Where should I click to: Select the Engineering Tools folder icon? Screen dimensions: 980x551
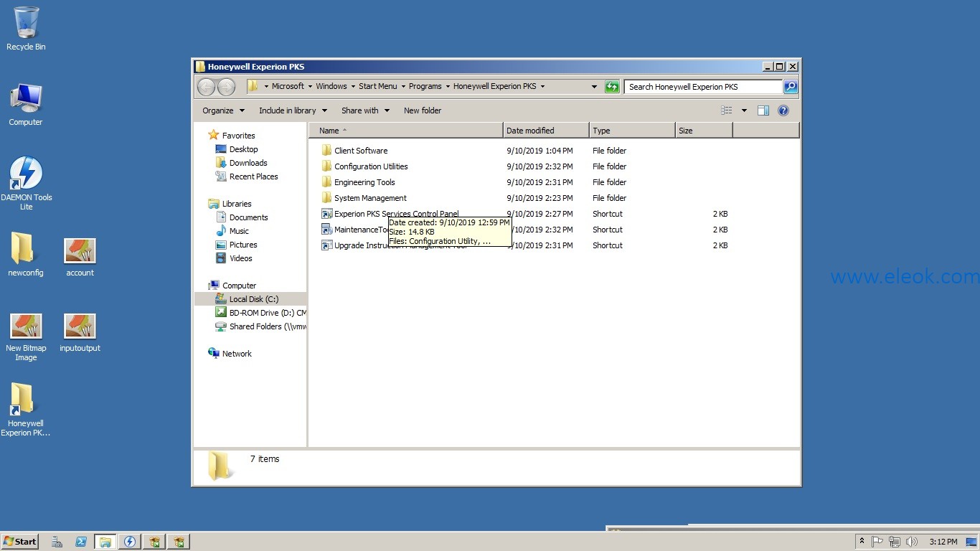point(326,182)
